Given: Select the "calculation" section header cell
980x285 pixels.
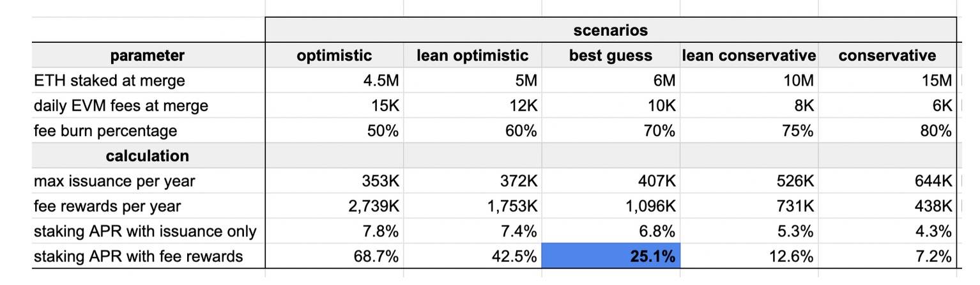Looking at the screenshot, I should tap(148, 156).
